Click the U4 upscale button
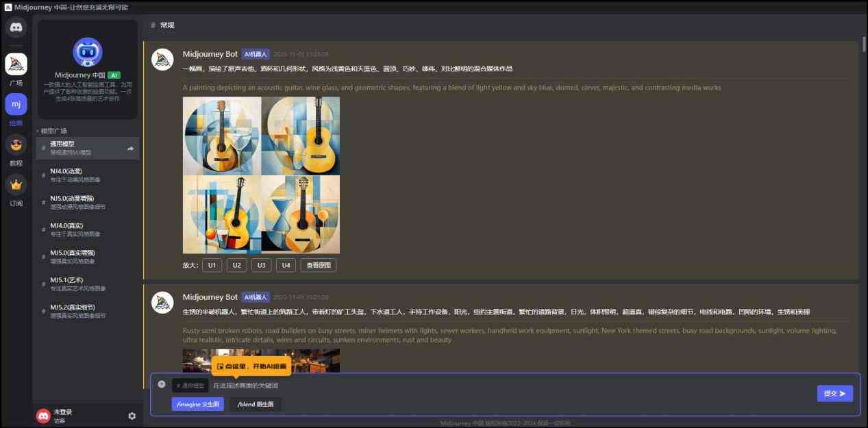The height and width of the screenshot is (428, 868). click(286, 265)
